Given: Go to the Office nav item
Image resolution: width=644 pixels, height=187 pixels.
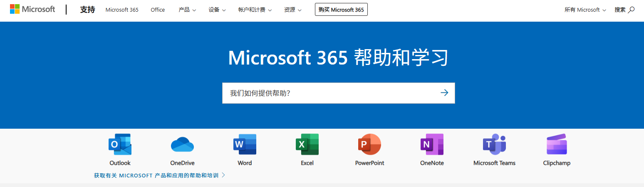Looking at the screenshot, I should pyautogui.click(x=158, y=10).
